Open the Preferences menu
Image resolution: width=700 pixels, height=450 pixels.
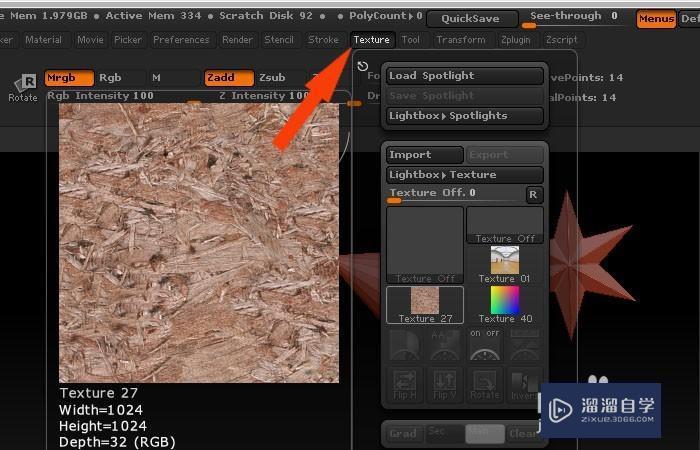(181, 40)
